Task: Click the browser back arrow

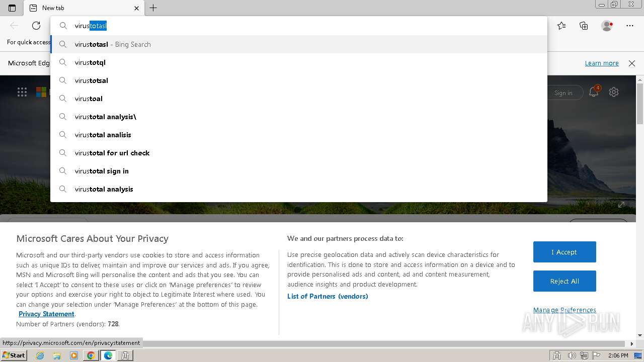Action: pyautogui.click(x=14, y=26)
